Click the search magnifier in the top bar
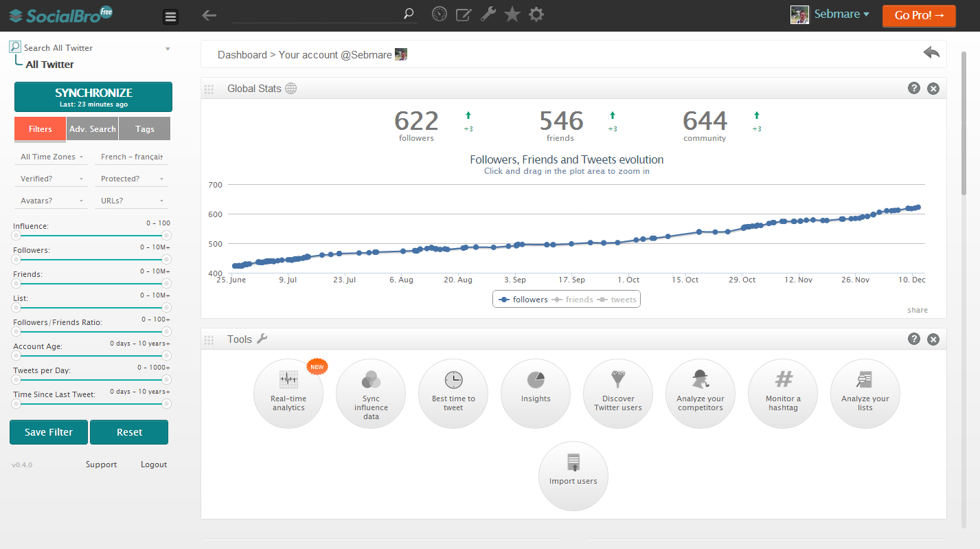 pos(409,14)
